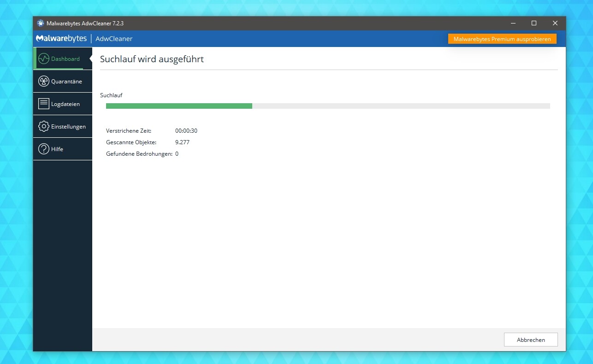The height and width of the screenshot is (364, 593).
Task: Click the Quarantäne radiation icon
Action: 44,81
